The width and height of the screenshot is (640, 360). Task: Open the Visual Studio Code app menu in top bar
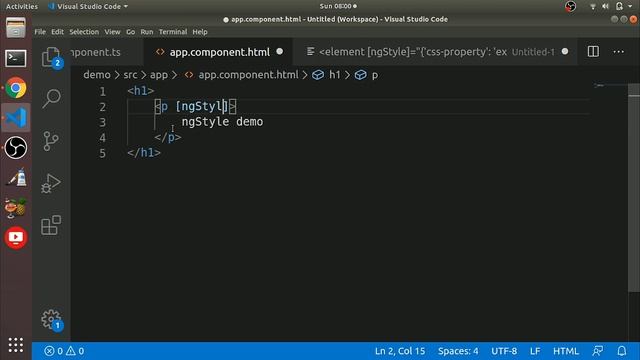(x=88, y=7)
